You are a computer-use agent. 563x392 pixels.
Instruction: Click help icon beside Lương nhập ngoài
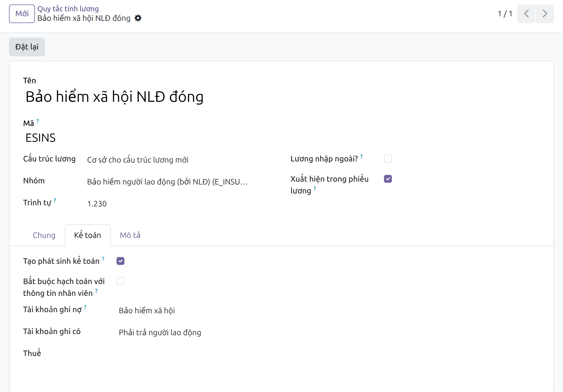tap(361, 157)
